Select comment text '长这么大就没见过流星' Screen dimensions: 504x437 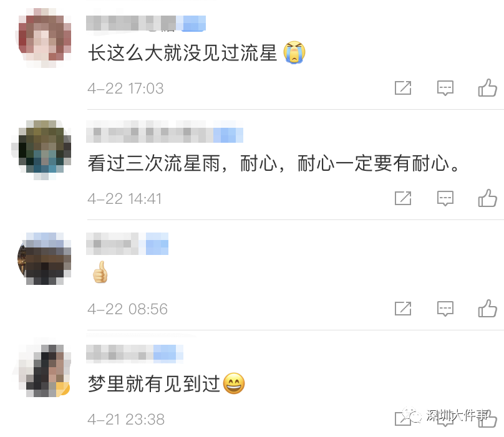[x=183, y=53]
